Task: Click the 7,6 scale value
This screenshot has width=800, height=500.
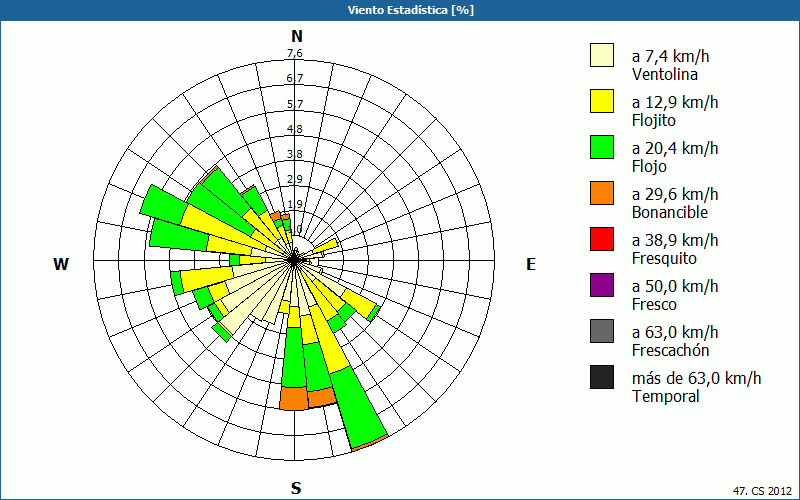Action: pyautogui.click(x=295, y=54)
